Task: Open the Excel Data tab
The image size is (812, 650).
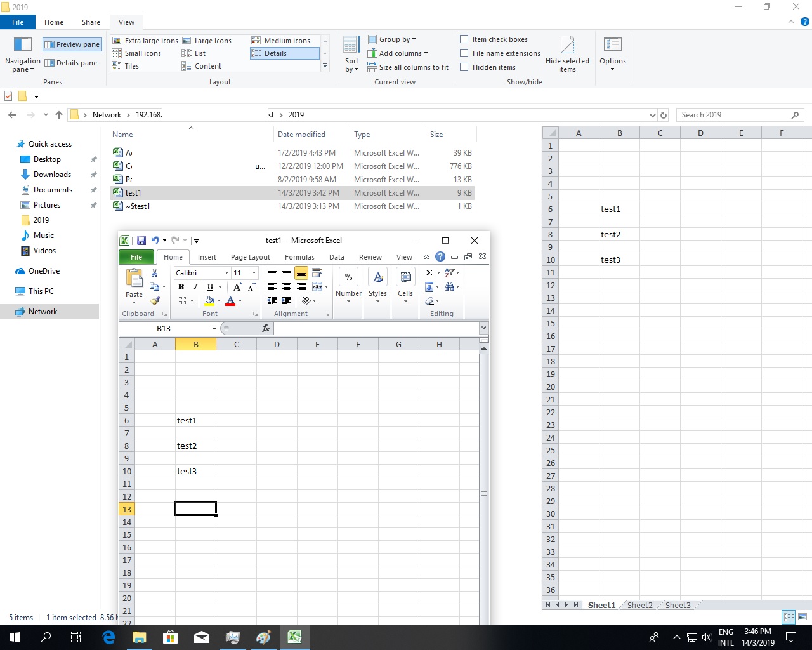Action: point(337,257)
